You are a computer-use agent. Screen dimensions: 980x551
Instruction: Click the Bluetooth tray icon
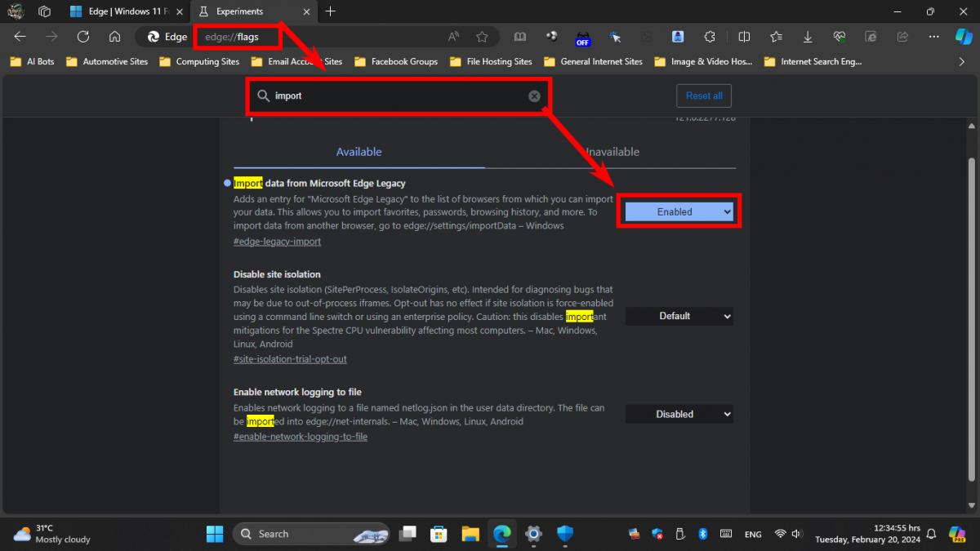[702, 534]
